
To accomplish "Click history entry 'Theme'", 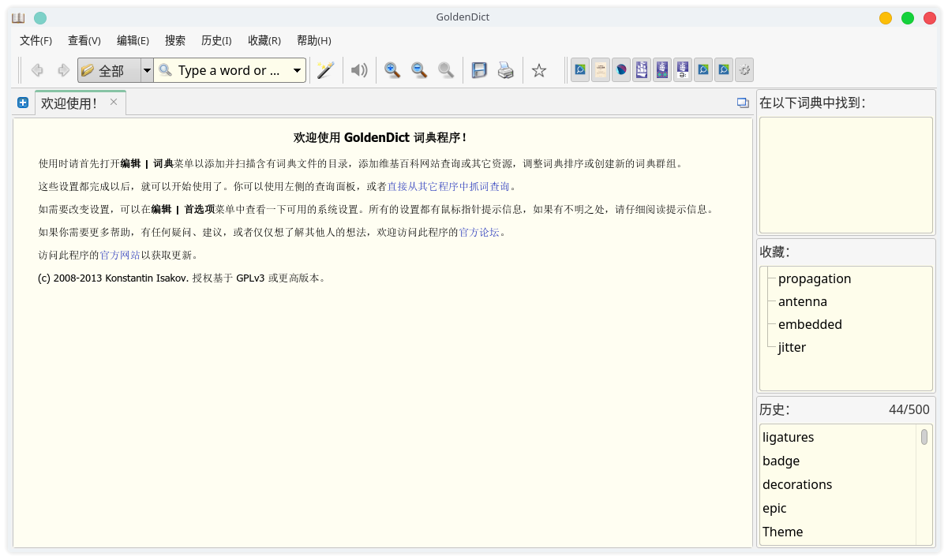I will 838,532.
